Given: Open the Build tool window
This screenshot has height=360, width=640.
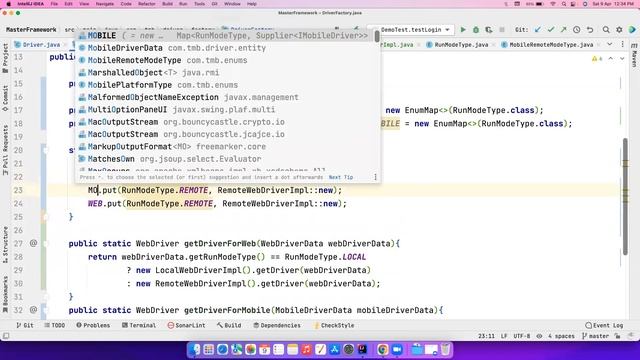Looking at the screenshot, I should point(229,325).
